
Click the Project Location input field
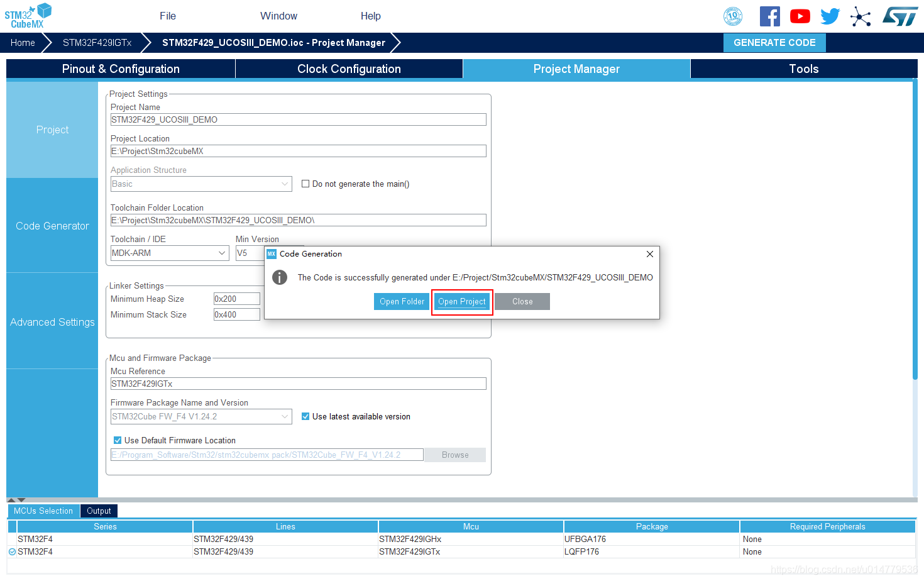click(x=299, y=151)
